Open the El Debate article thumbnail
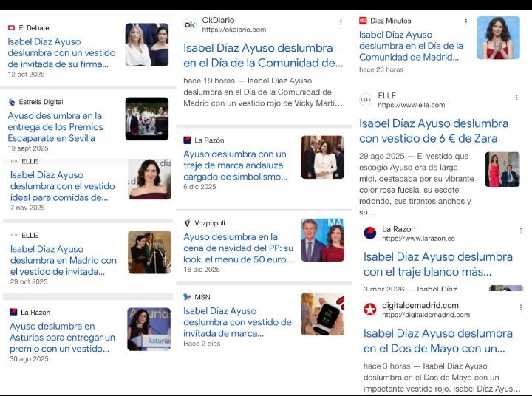Screen dimensions: 532x396 coord(147,45)
